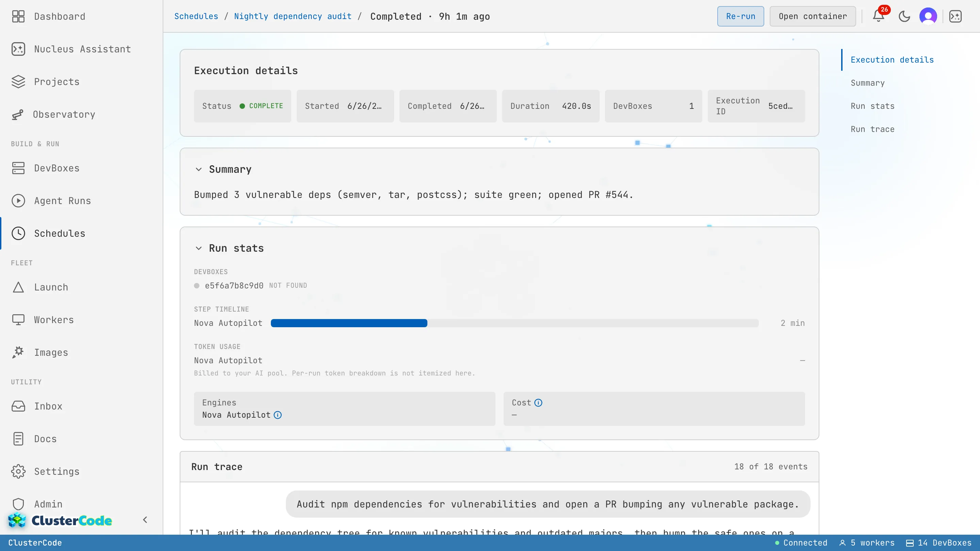Image resolution: width=980 pixels, height=551 pixels.
Task: Click the 2 min step duration
Action: tap(793, 323)
